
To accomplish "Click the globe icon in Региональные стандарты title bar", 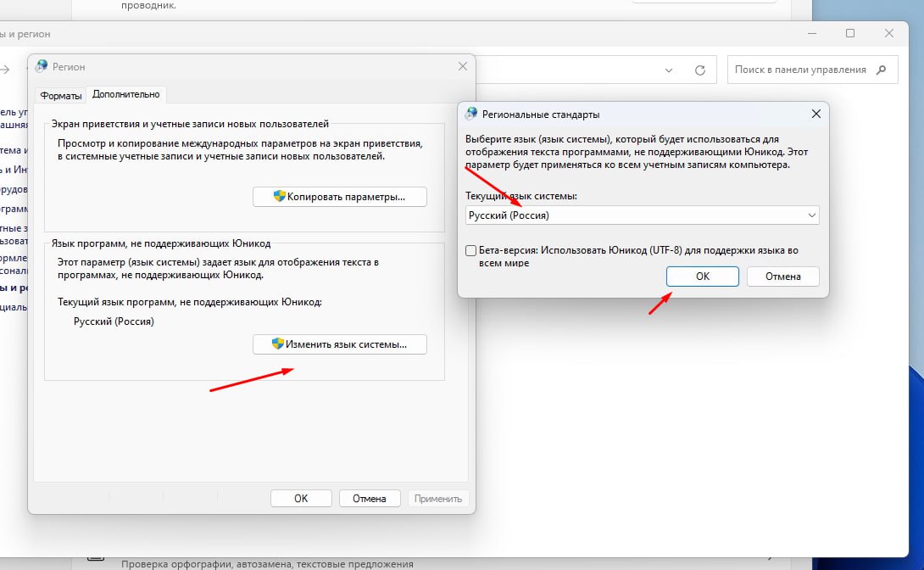I will pos(471,114).
